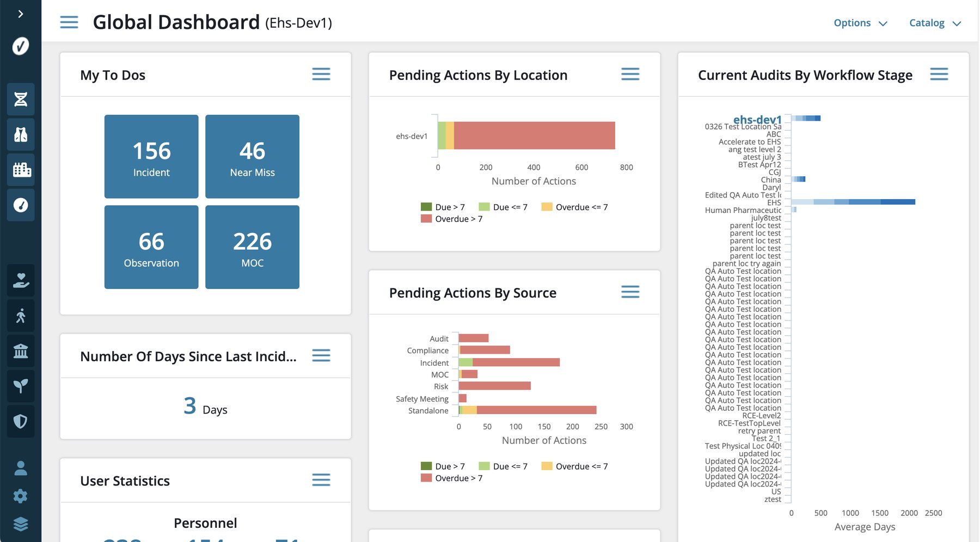Open the 46 Near Miss tile

(252, 157)
